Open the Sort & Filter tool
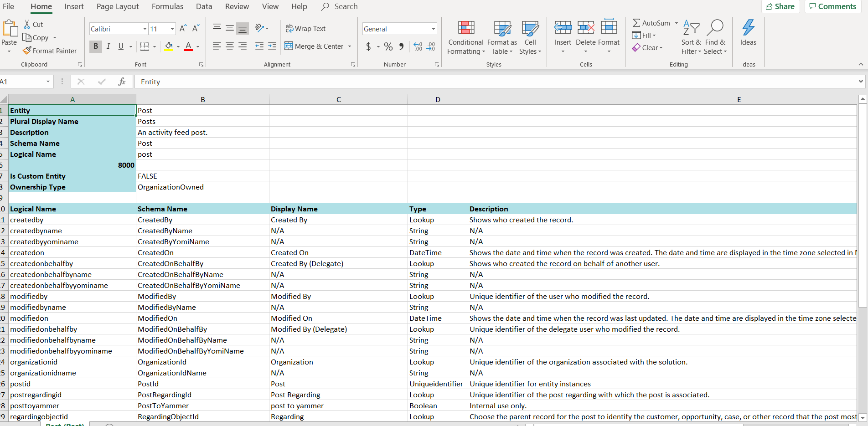 [x=691, y=37]
